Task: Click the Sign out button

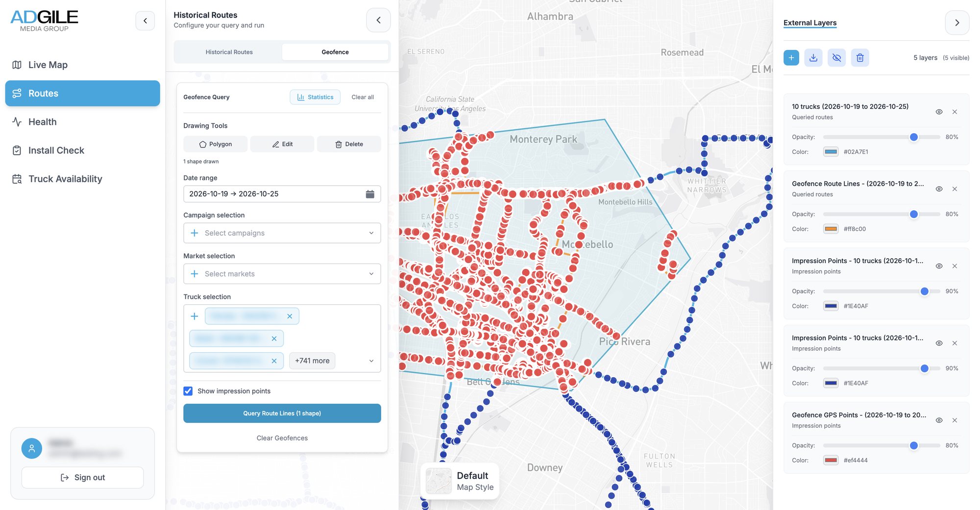Action: click(82, 478)
